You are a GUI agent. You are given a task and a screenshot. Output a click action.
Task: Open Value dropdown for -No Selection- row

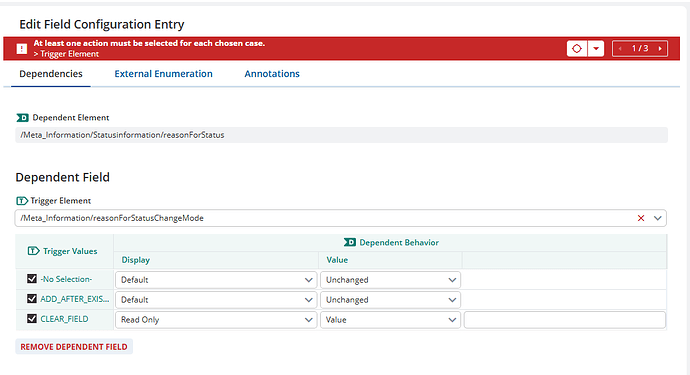click(x=390, y=279)
